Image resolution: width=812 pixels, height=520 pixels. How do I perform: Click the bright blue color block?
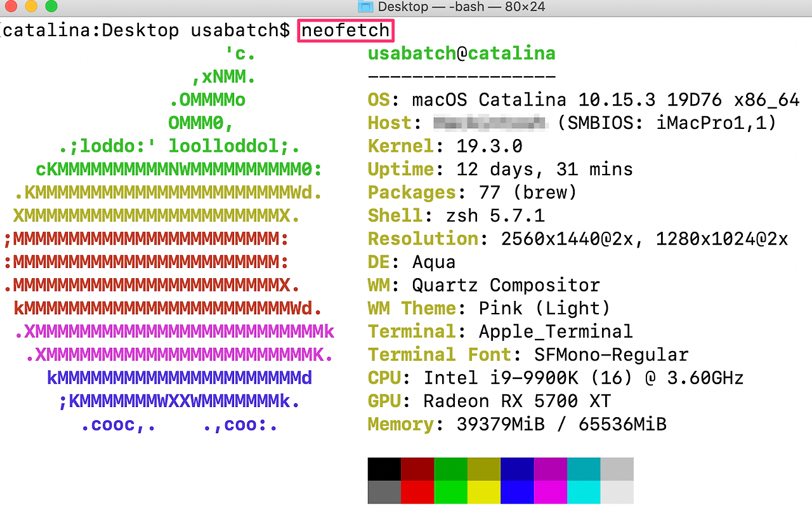point(517,492)
